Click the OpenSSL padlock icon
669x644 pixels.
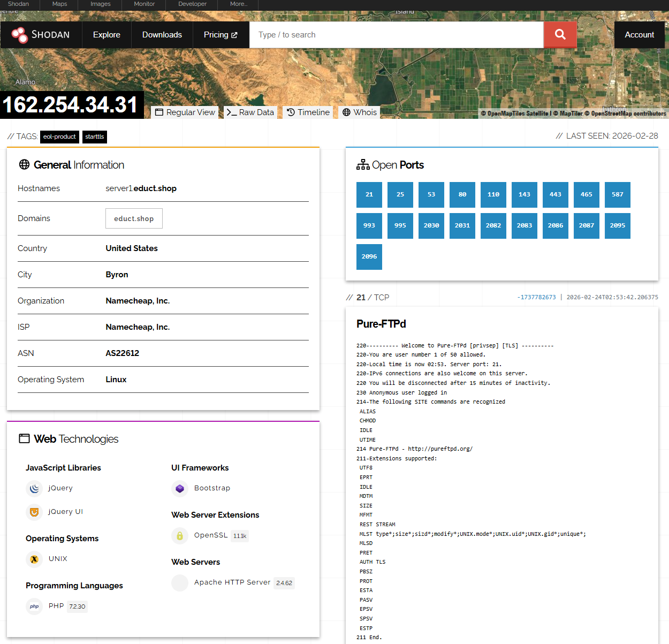(179, 535)
